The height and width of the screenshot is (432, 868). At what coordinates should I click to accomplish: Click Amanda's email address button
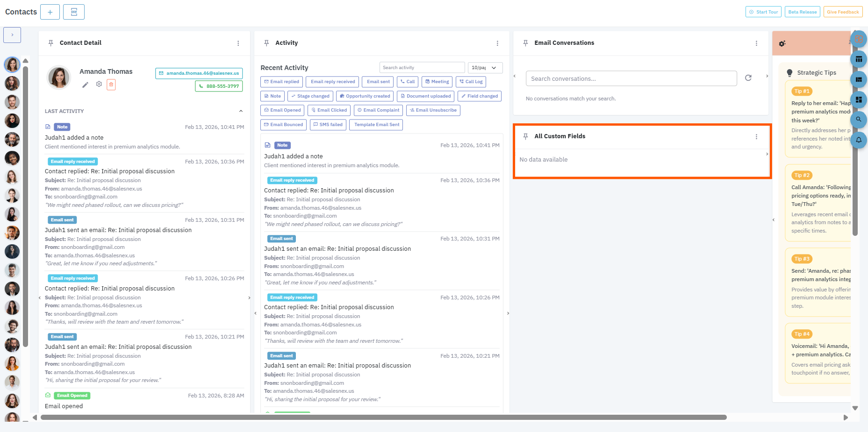tap(199, 73)
